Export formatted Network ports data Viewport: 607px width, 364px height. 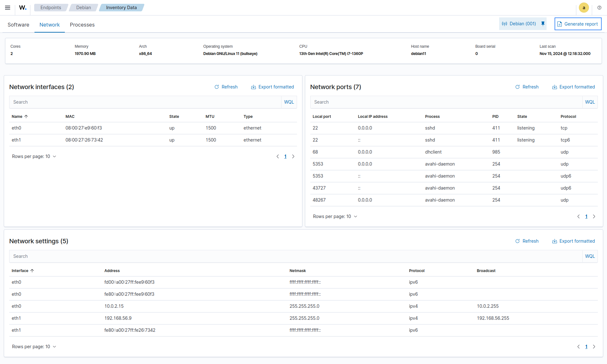573,87
